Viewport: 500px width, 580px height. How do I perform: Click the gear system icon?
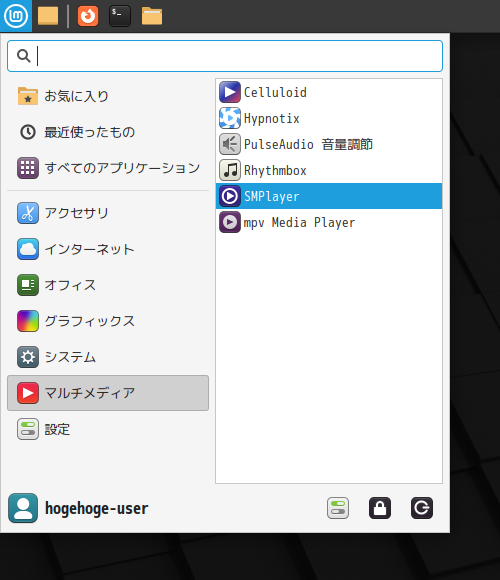click(28, 357)
